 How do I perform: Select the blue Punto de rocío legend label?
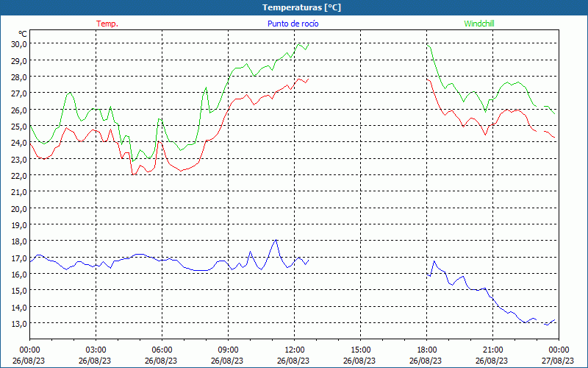coord(293,24)
